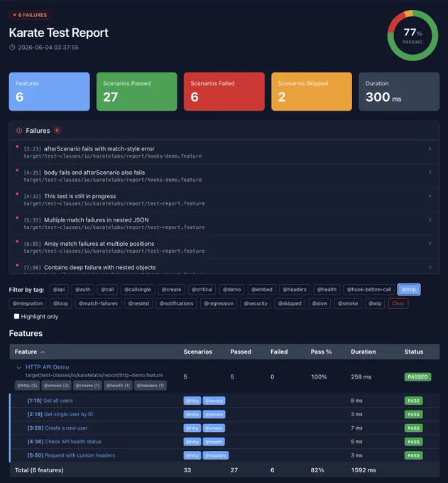Toggle the @nested tag filter
Viewport: 448px width, 483px height.
click(138, 303)
